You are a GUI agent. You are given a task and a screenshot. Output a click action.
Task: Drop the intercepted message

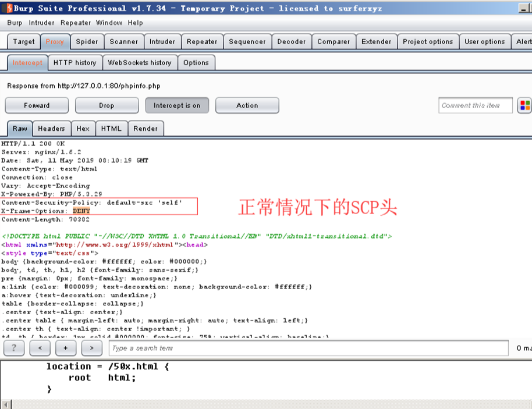tap(107, 105)
